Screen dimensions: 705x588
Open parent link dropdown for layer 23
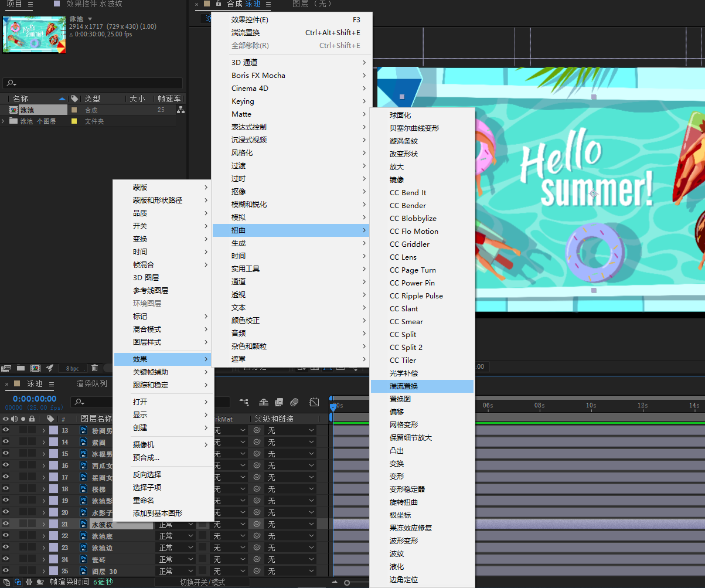(290, 548)
